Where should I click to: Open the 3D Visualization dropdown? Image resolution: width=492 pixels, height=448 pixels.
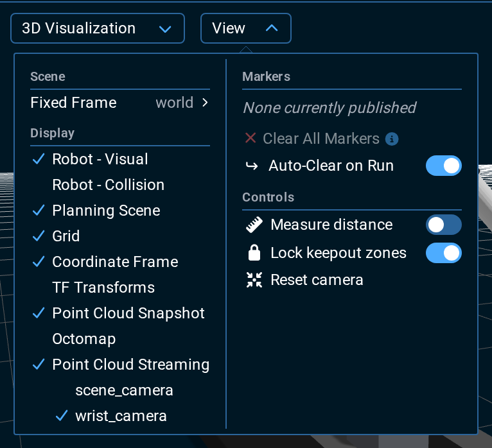click(x=98, y=28)
